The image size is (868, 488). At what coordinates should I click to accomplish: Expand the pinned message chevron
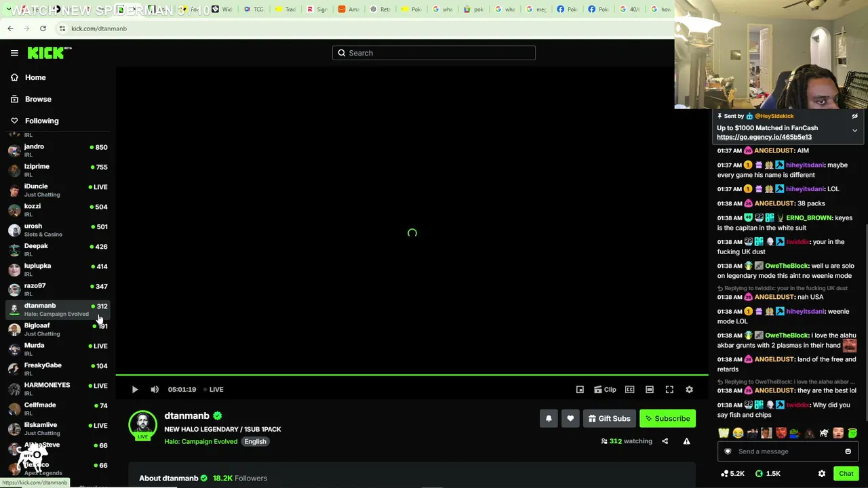point(854,130)
